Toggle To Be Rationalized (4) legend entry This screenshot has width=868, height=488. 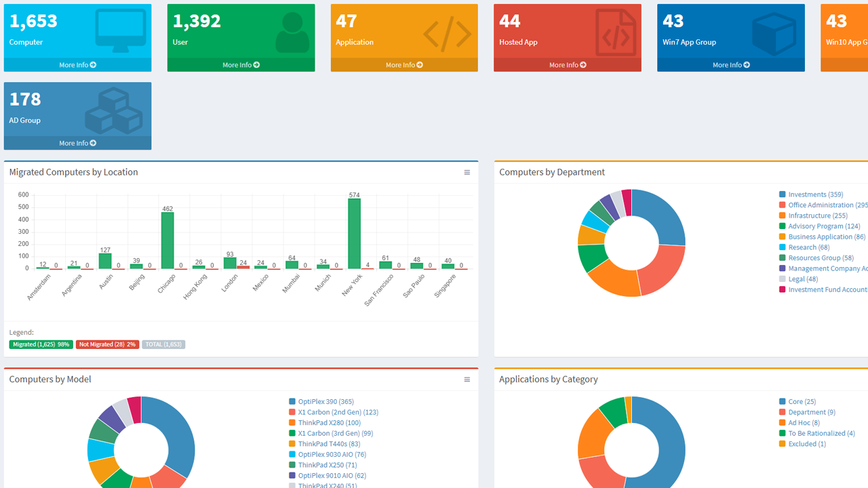click(817, 433)
